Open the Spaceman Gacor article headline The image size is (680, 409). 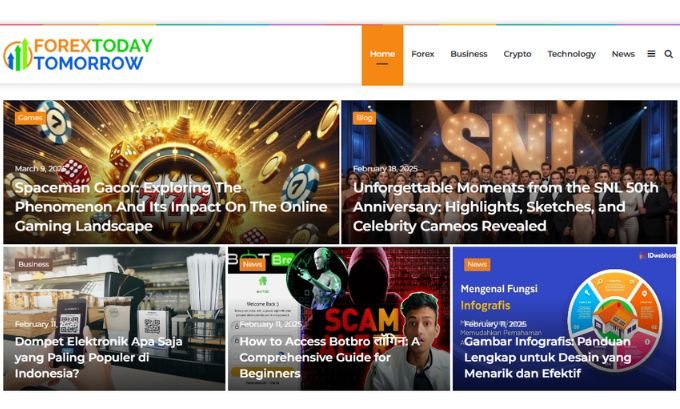171,207
